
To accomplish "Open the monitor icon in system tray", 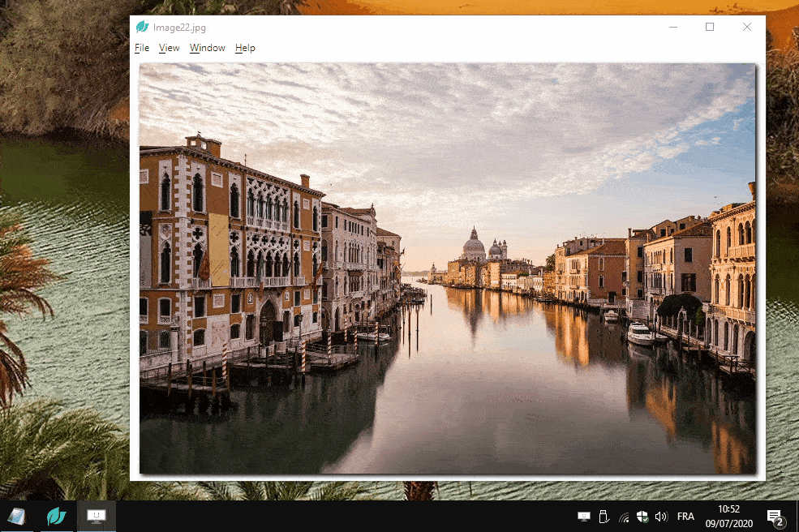I will click(584, 517).
